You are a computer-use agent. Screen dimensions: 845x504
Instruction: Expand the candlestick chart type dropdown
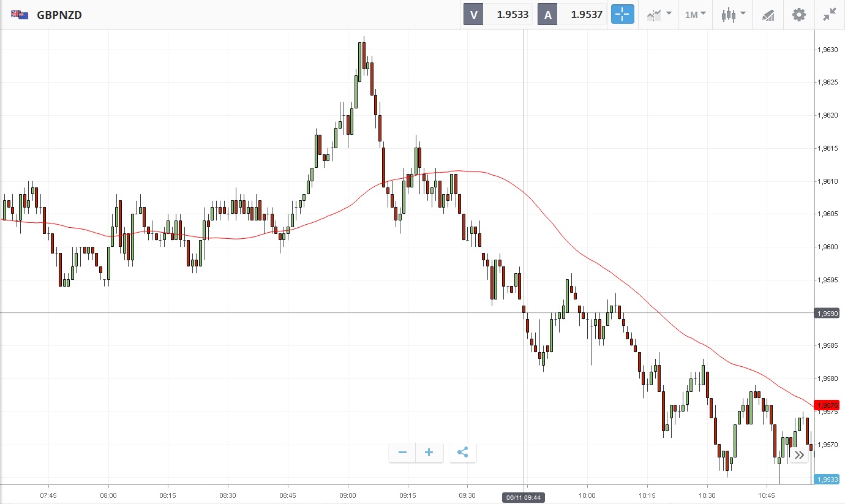[733, 15]
